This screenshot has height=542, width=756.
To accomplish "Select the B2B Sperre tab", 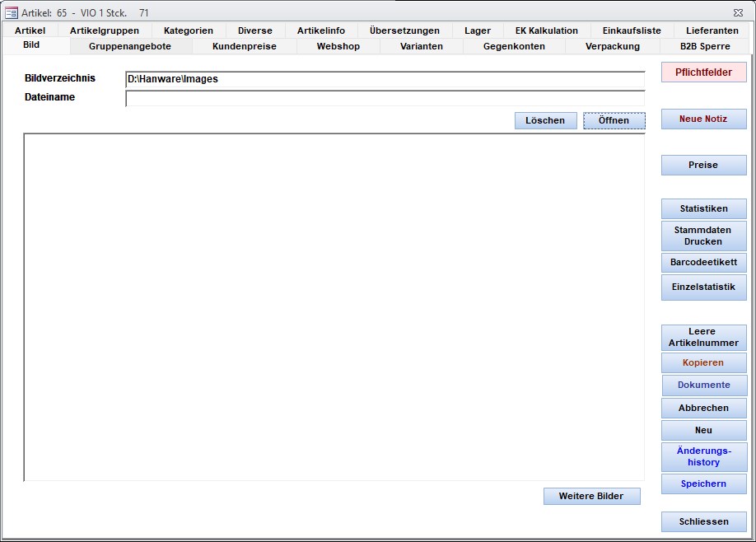I will click(x=705, y=46).
